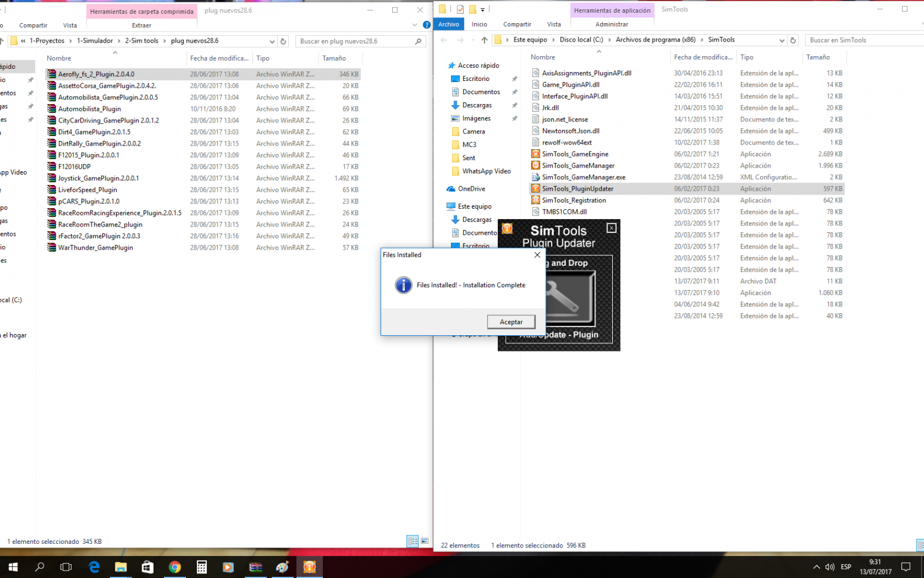
Task: Click the Buscar en SimTools search field
Action: click(860, 40)
